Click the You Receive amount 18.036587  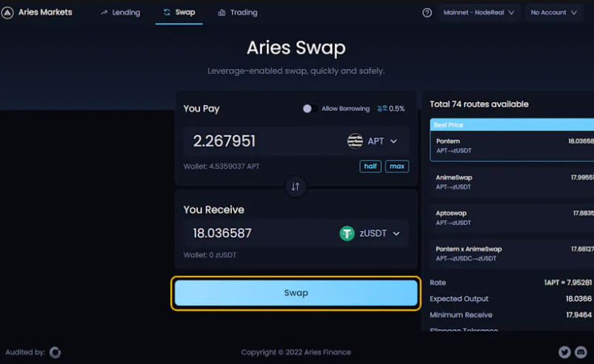[x=222, y=233]
